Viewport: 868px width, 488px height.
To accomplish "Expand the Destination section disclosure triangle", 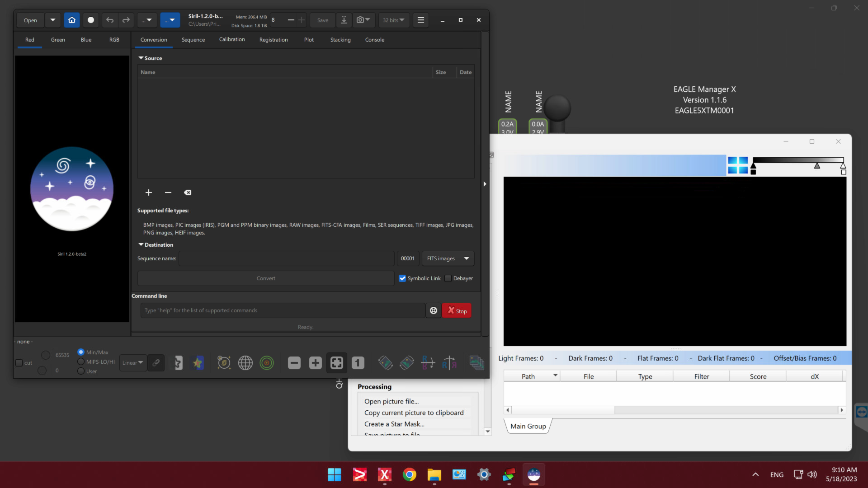I will coord(142,245).
